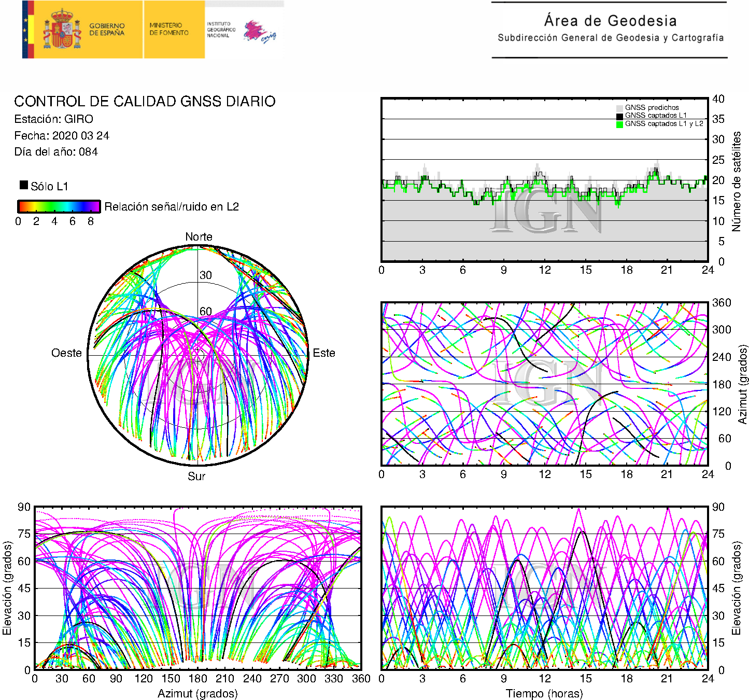Click the Tiempo (horas) x-axis label
This screenshot has height=700, width=749.
544,693
